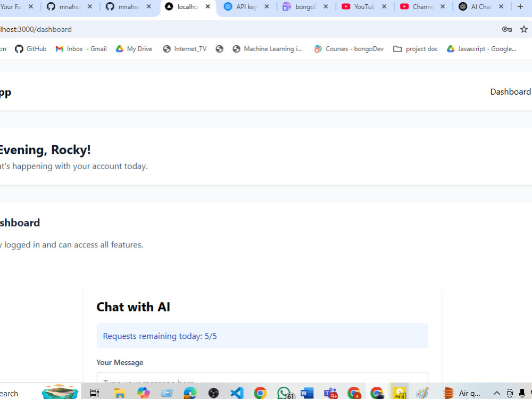
Task: Launch Microsoft Copilot from the taskbar
Action: pos(143,393)
